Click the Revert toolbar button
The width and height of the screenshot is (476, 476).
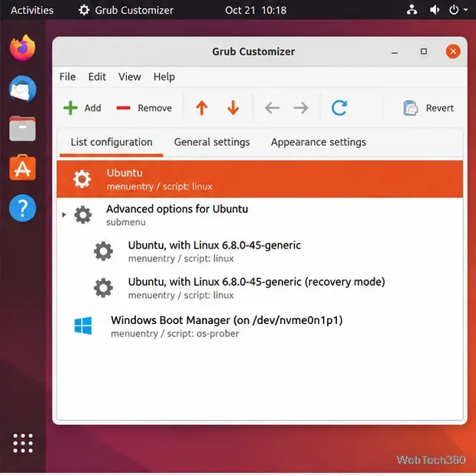click(x=429, y=108)
